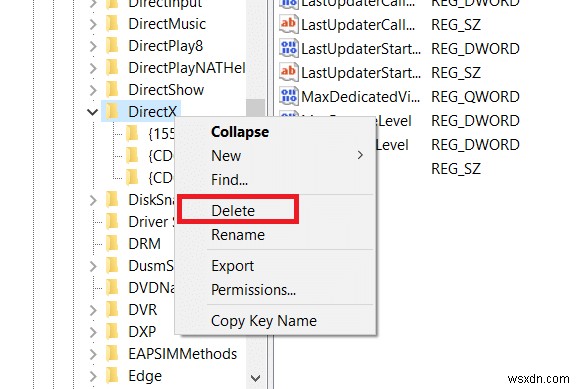Viewport: 581px width, 389px height.
Task: Click the tree pane scroll-down arrow
Action: [x=255, y=378]
